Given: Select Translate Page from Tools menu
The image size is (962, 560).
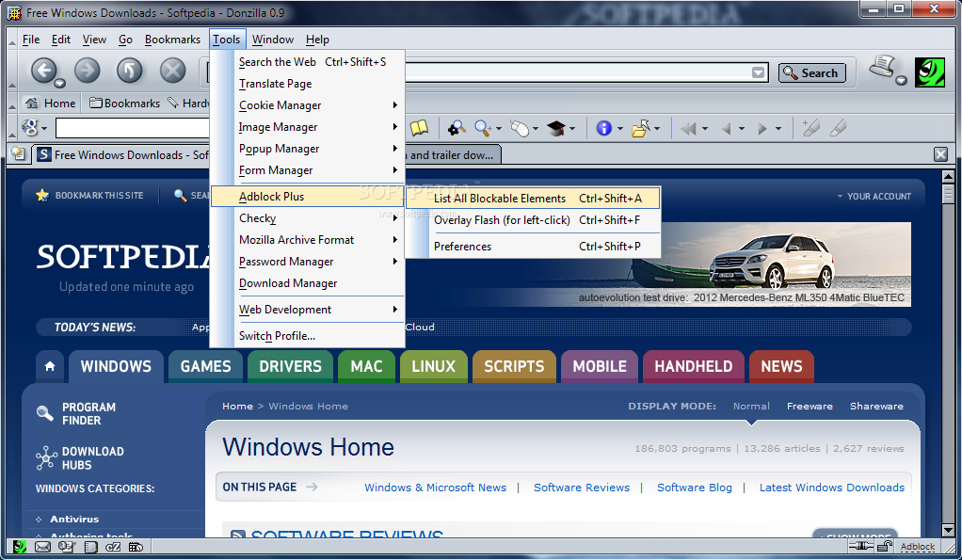Looking at the screenshot, I should (307, 84).
